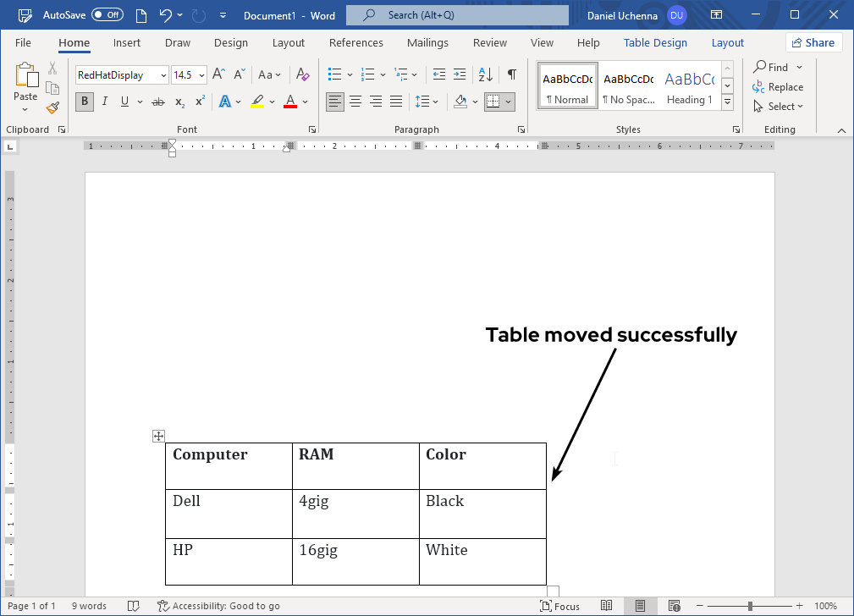Click the Share button
This screenshot has width=854, height=616.
(813, 42)
